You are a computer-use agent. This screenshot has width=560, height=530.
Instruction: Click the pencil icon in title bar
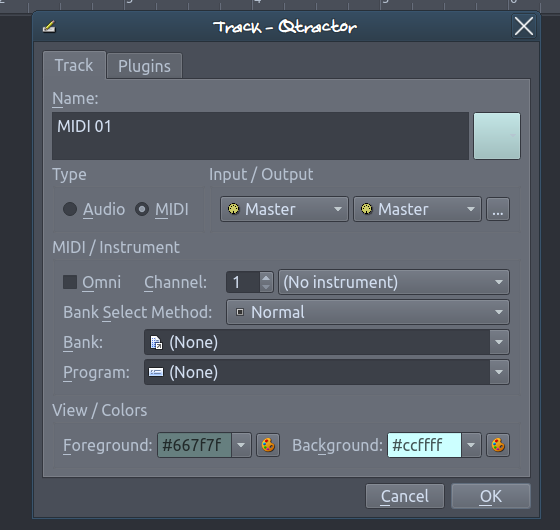click(49, 27)
